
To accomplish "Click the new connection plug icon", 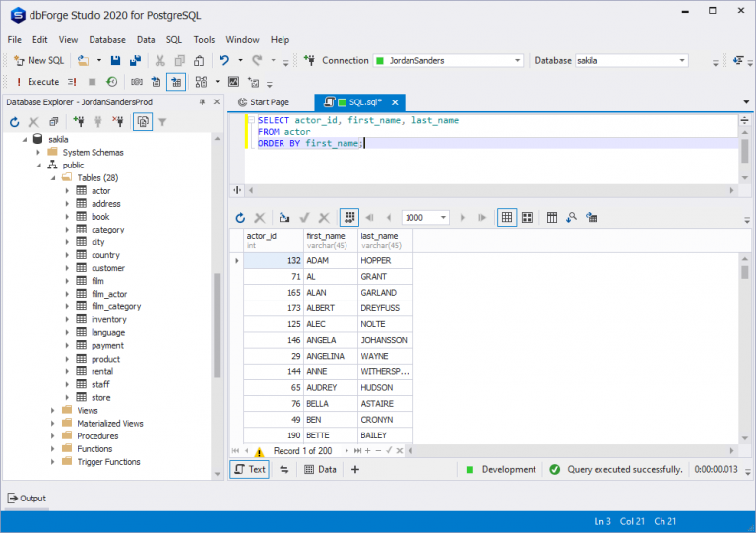I will pyautogui.click(x=77, y=122).
